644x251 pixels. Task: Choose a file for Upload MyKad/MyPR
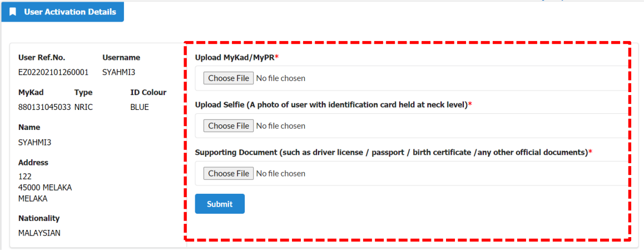(229, 78)
